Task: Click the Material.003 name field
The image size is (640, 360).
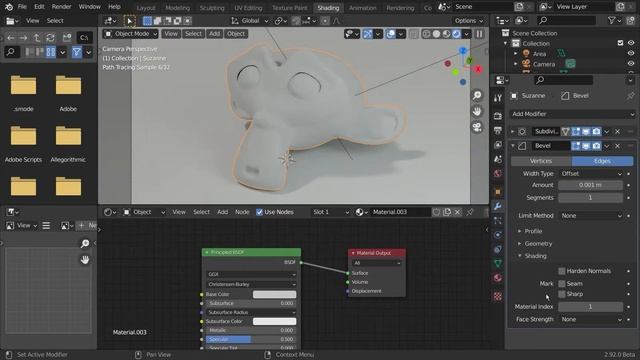Action: coord(400,212)
